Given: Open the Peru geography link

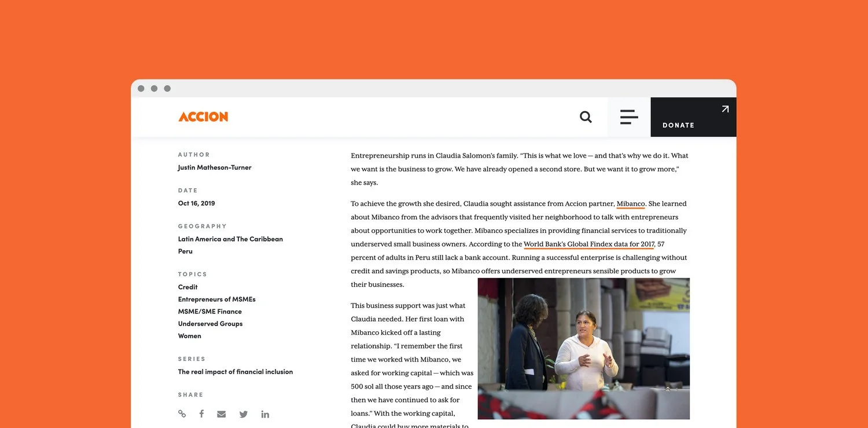Looking at the screenshot, I should tap(185, 251).
